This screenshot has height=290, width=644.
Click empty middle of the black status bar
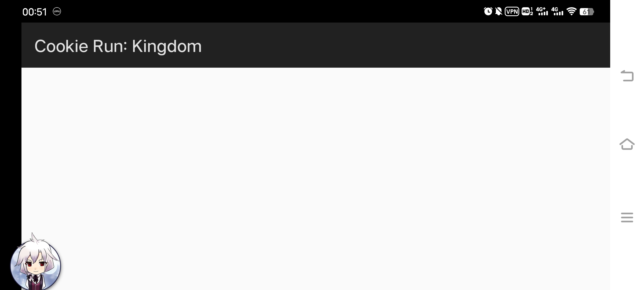coord(268,11)
